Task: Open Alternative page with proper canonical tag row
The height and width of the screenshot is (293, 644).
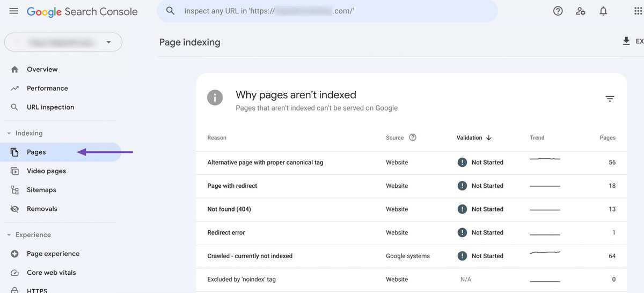Action: pos(411,163)
